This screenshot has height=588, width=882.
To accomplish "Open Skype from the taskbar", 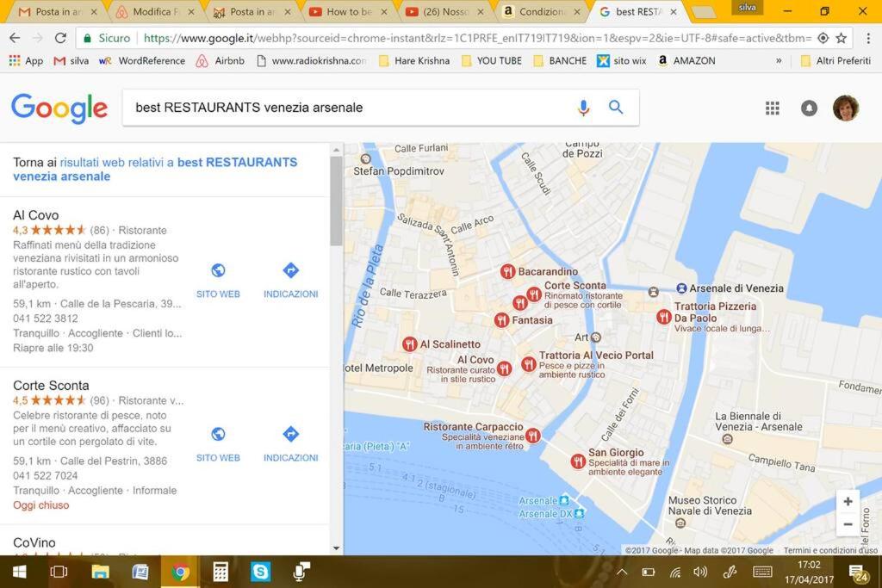I will (260, 572).
